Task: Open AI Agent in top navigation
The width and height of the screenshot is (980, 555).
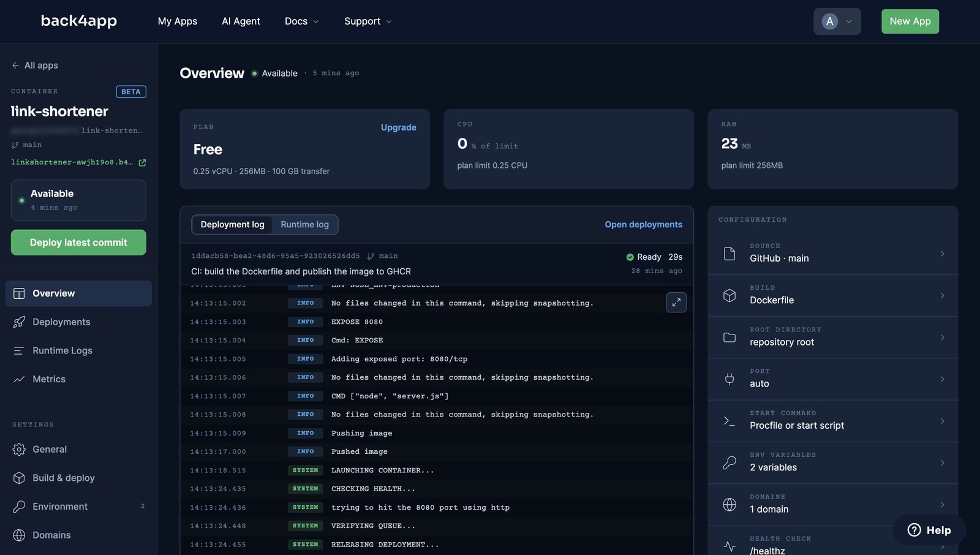Action: pos(241,21)
